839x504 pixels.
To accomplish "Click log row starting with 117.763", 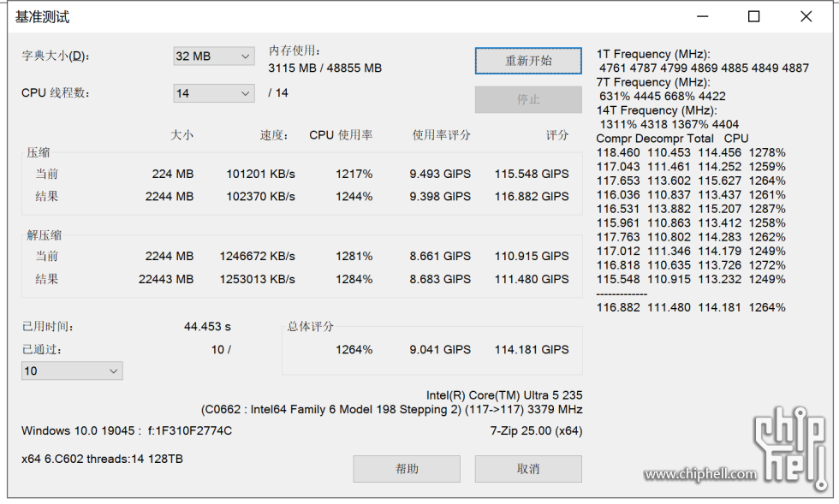I will [x=691, y=237].
